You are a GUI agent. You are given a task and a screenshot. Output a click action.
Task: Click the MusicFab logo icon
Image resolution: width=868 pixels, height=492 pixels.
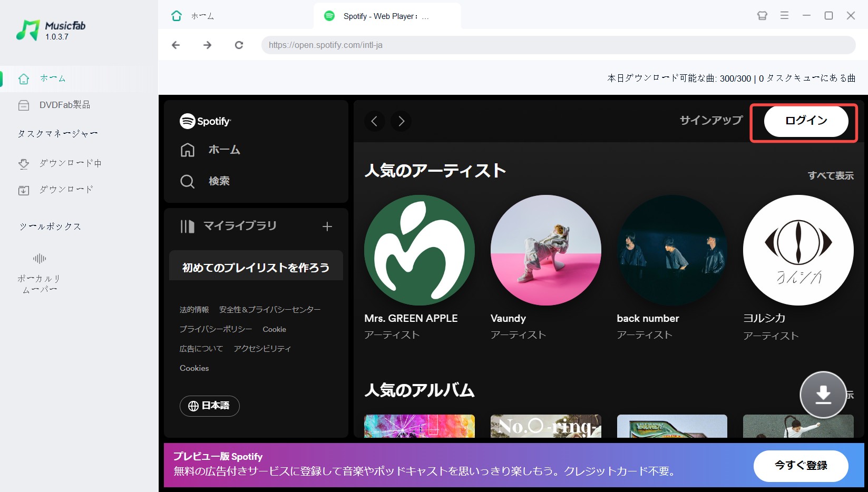point(28,30)
